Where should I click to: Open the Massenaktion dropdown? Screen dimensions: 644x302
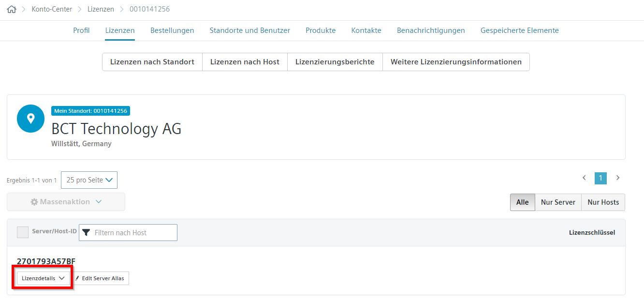[x=66, y=202]
